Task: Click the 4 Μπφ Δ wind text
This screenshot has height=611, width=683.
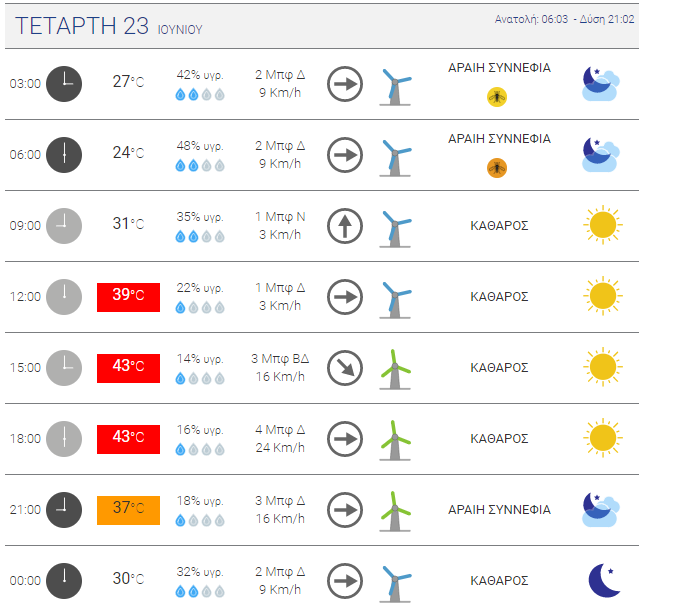Action: 280,430
